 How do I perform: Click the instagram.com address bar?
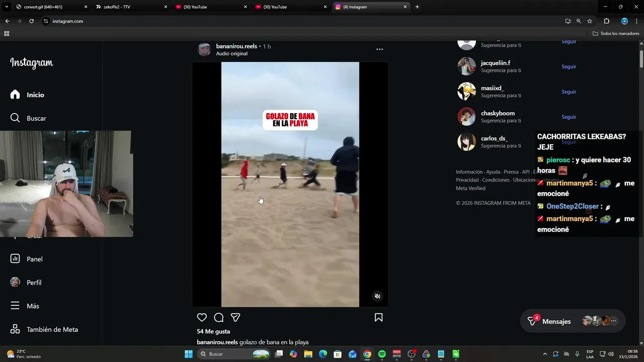tap(302, 21)
